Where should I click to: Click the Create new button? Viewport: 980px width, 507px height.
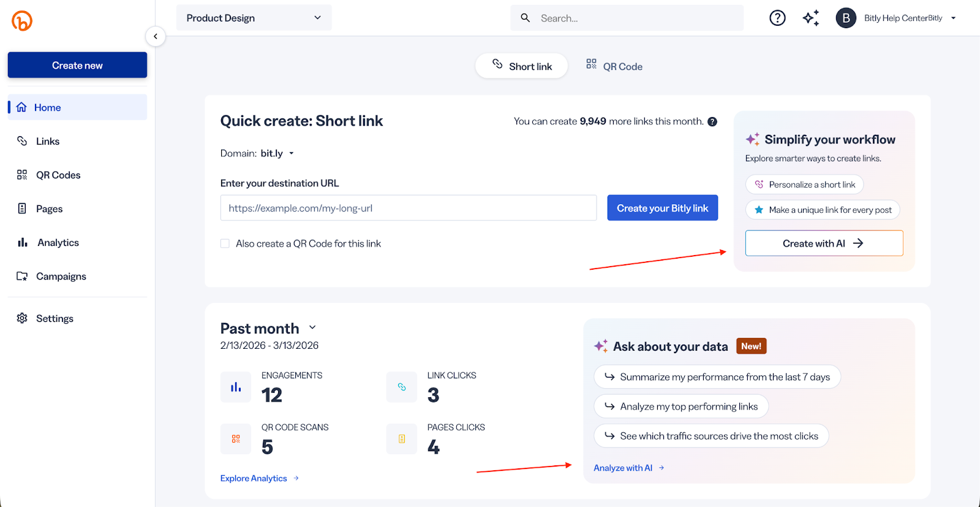(x=77, y=65)
